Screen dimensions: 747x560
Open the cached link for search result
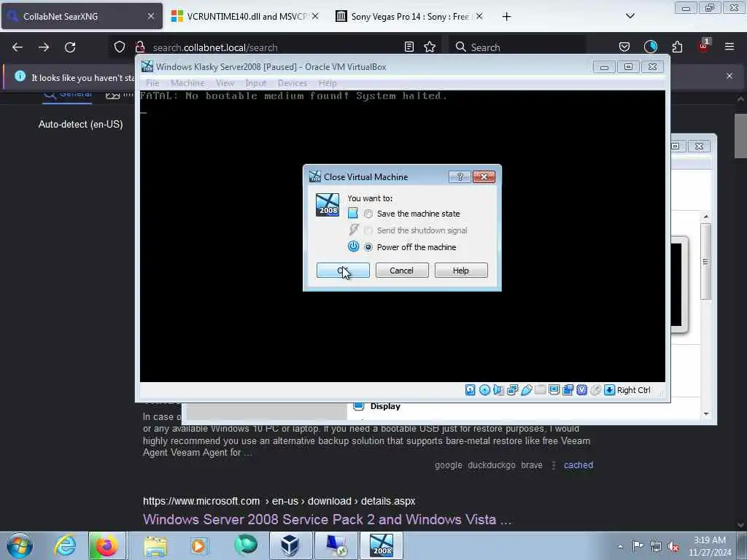pyautogui.click(x=578, y=465)
